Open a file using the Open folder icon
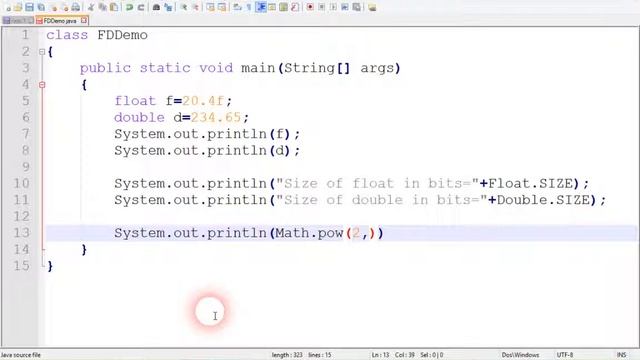The width and height of the screenshot is (640, 360). (x=18, y=7)
